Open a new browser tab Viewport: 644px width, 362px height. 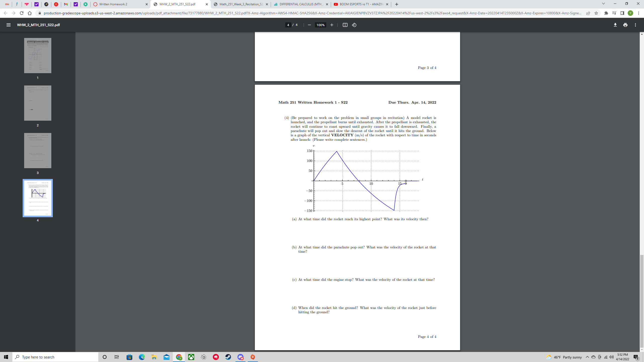pos(396,4)
